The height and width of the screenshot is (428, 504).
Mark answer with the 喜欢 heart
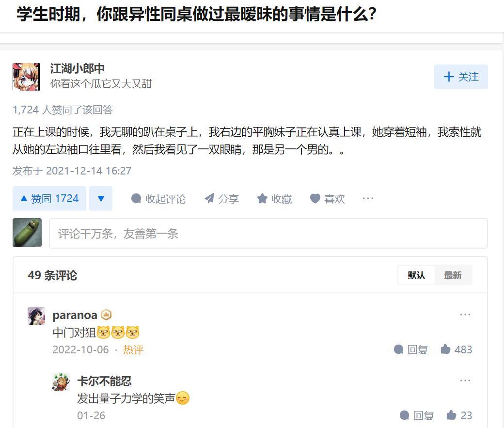327,199
